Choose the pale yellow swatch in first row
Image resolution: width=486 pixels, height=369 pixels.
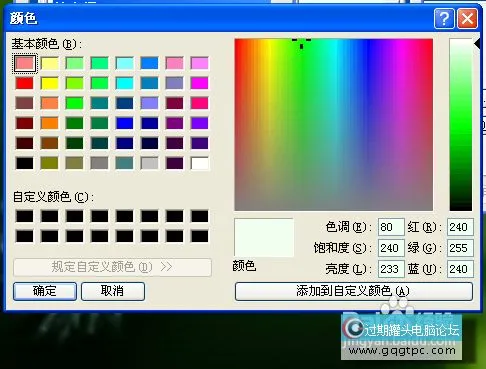click(50, 63)
